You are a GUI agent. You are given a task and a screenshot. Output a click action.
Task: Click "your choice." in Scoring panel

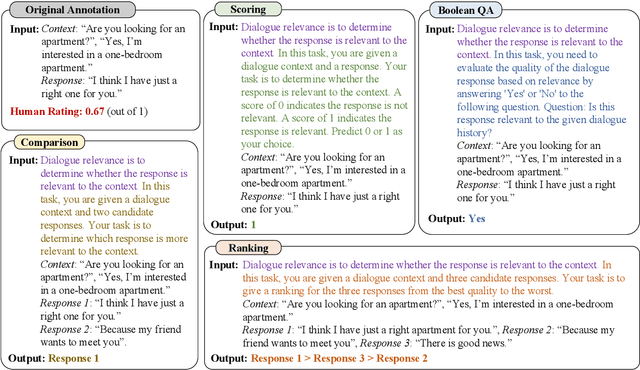click(x=267, y=144)
